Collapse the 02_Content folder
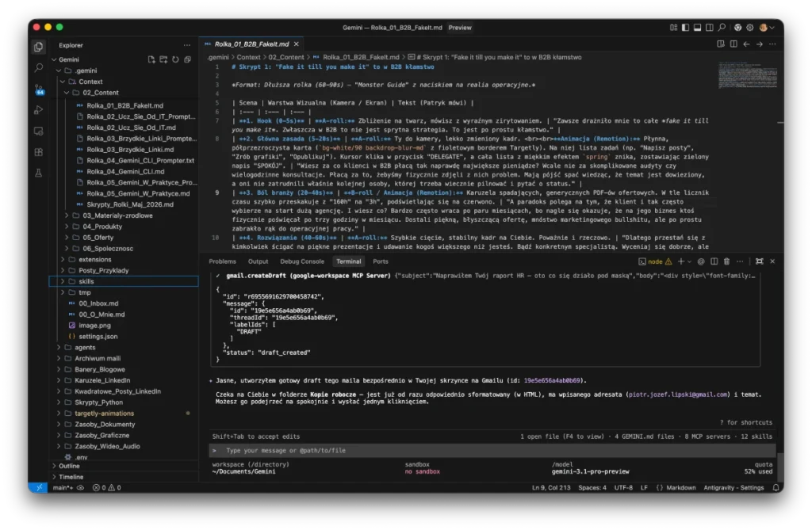Screen dimensions: 812x530 tap(67, 93)
